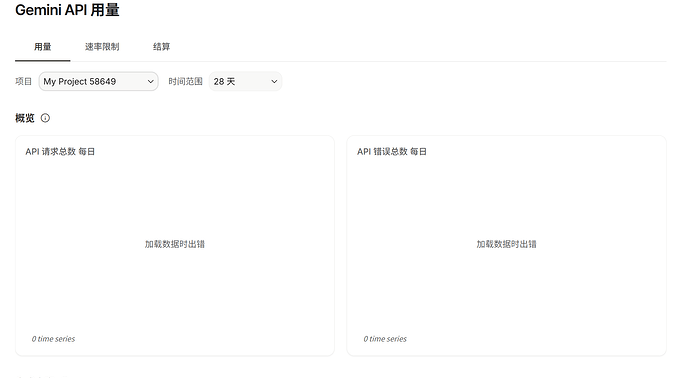Image resolution: width=690 pixels, height=378 pixels.
Task: Open the 结算 tab
Action: click(161, 47)
